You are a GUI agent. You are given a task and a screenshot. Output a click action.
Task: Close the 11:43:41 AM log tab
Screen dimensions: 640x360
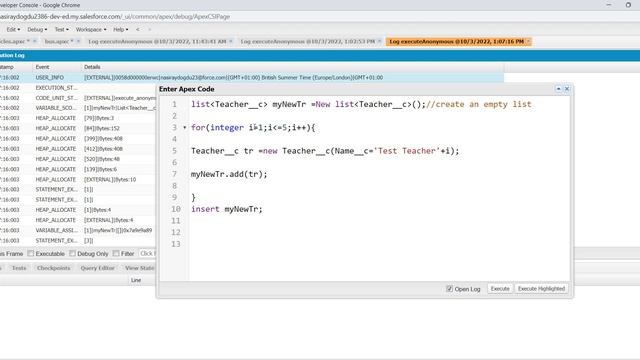pos(231,41)
